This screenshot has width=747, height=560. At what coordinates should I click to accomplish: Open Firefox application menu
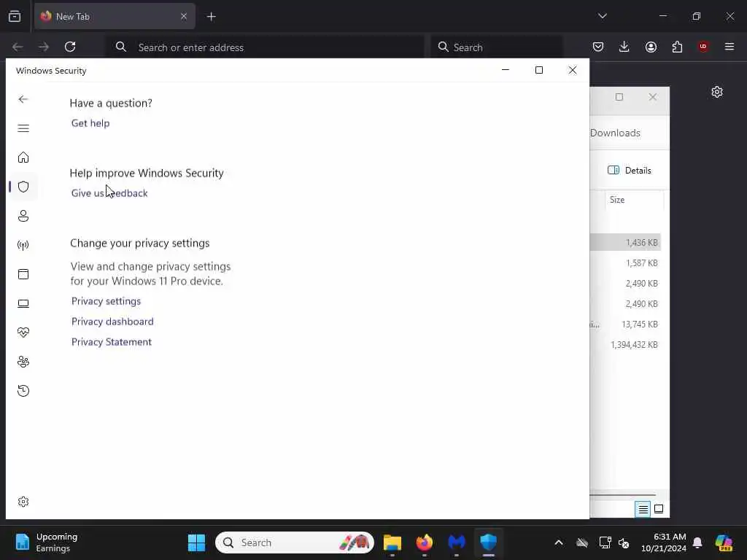click(729, 47)
